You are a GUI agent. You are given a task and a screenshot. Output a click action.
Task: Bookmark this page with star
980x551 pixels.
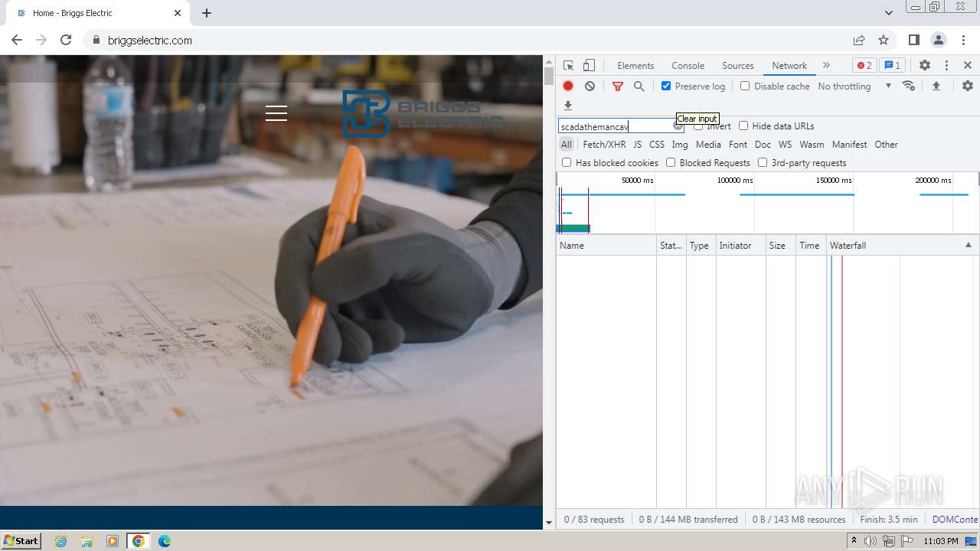coord(884,40)
